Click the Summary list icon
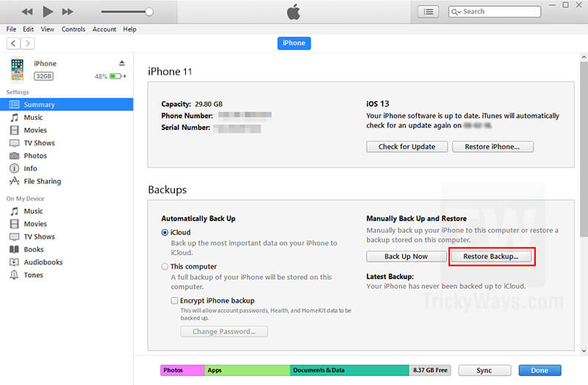This screenshot has height=385, width=588. 14,104
